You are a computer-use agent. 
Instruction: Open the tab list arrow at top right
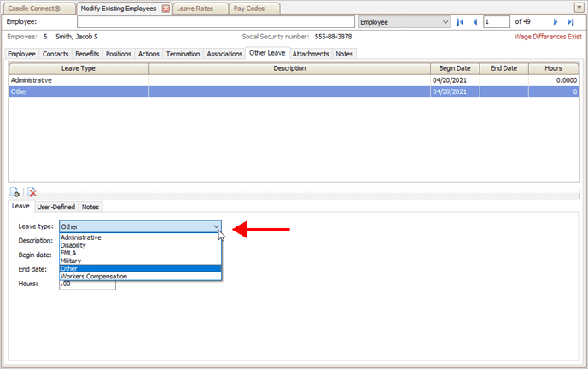pos(579,7)
